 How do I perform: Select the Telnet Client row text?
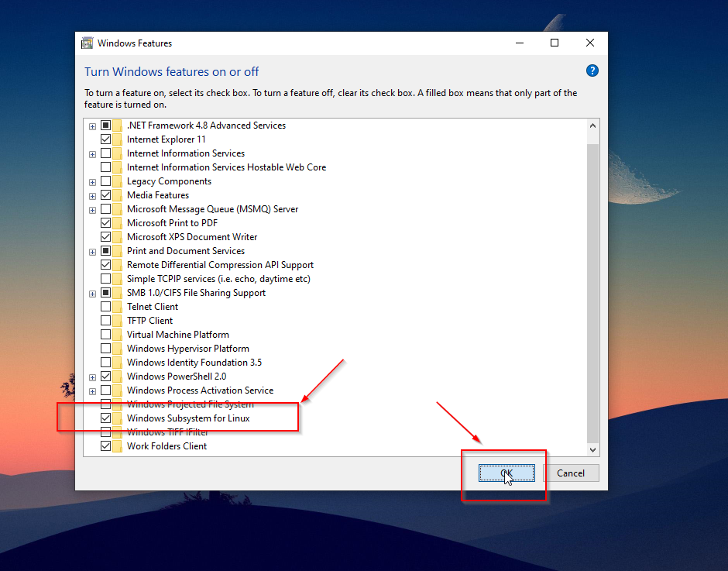click(153, 307)
